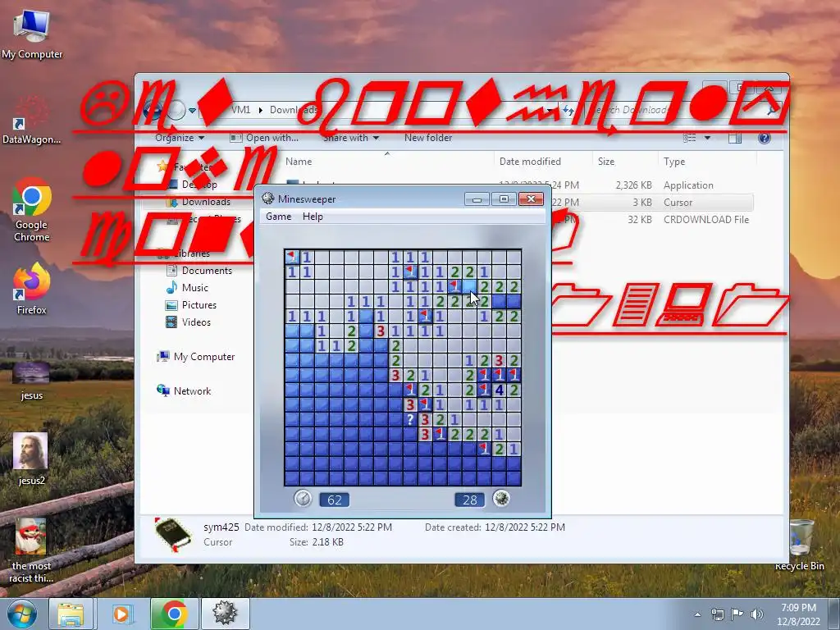Open the jesus desktop image file
The width and height of the screenshot is (840, 630).
pyautogui.click(x=31, y=381)
